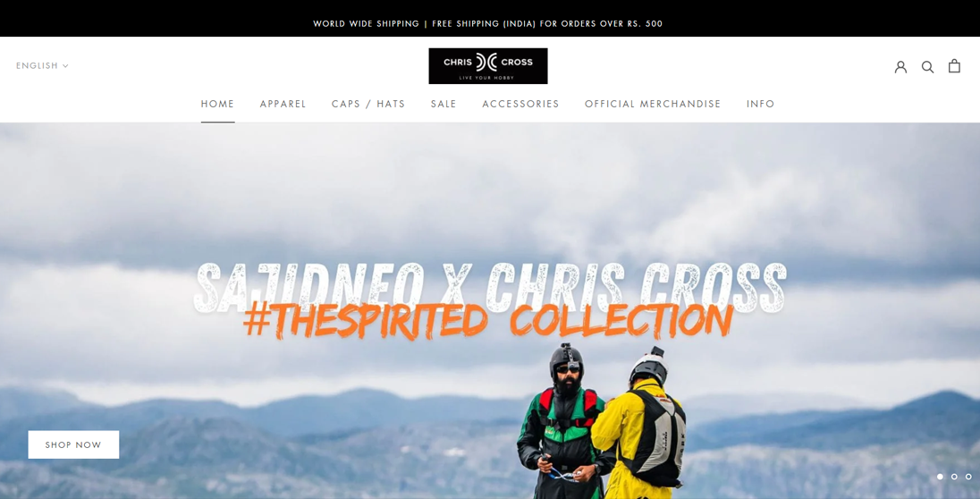Go to the Home menu item
Screen dimensions: 980x499
[x=217, y=104]
